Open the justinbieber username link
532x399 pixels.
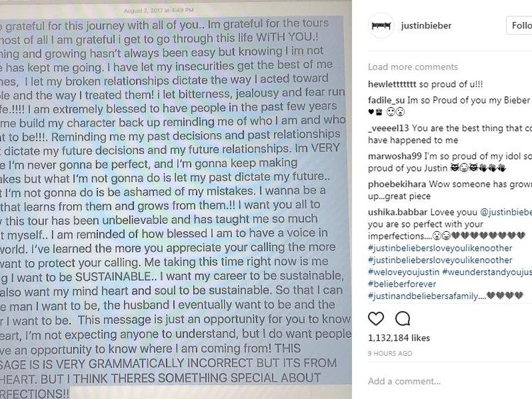click(426, 26)
